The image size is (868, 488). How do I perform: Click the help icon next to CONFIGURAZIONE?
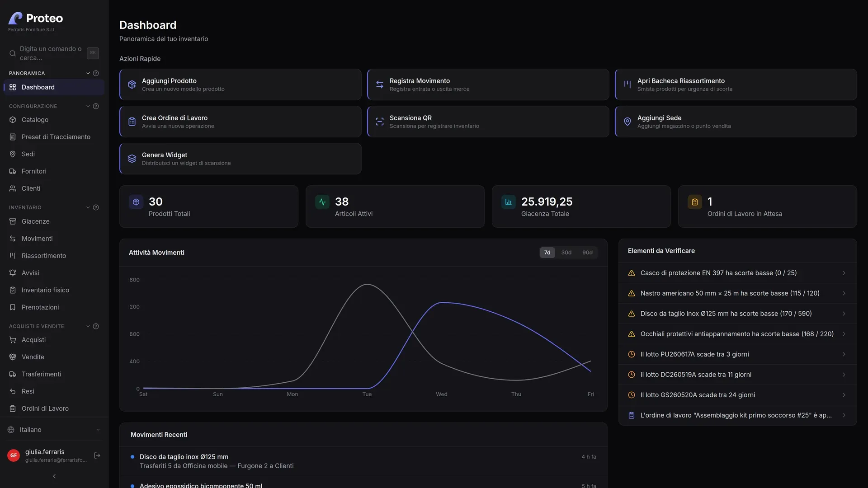tap(96, 106)
